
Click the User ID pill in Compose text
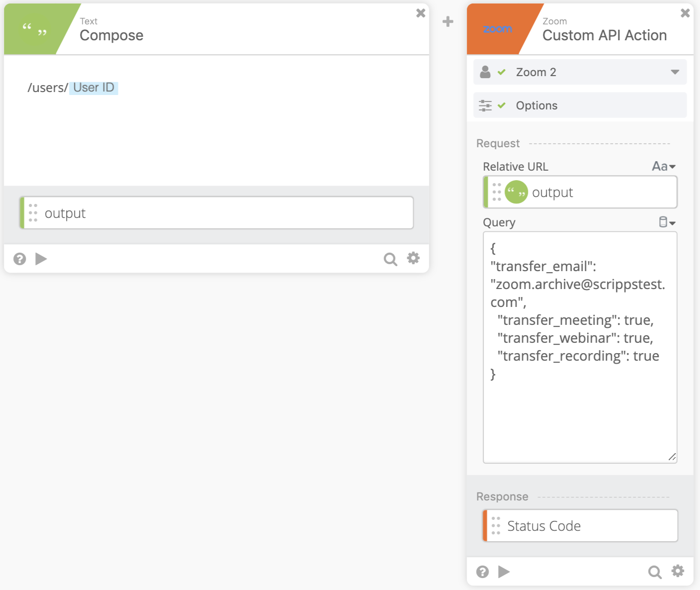[93, 88]
